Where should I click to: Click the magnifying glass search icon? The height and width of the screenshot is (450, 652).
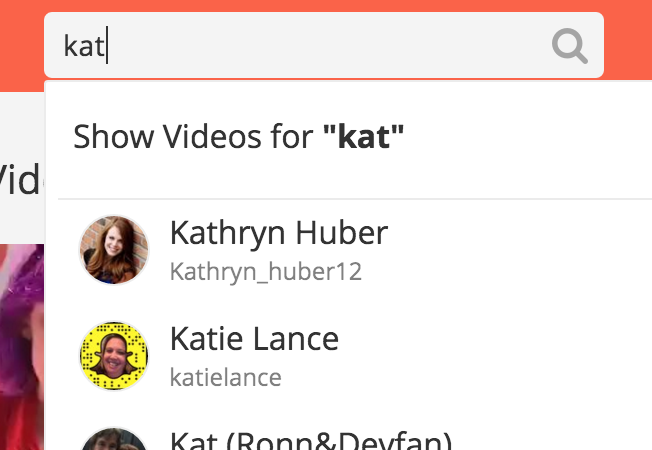570,46
